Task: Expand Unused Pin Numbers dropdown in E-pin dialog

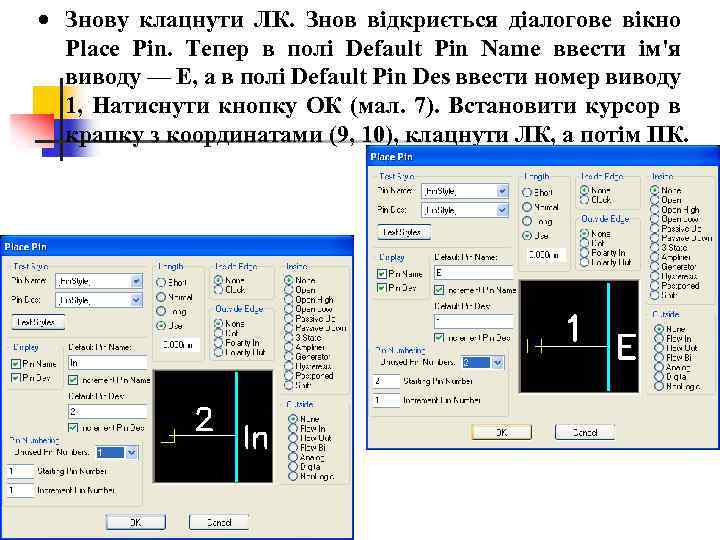Action: coord(497,363)
